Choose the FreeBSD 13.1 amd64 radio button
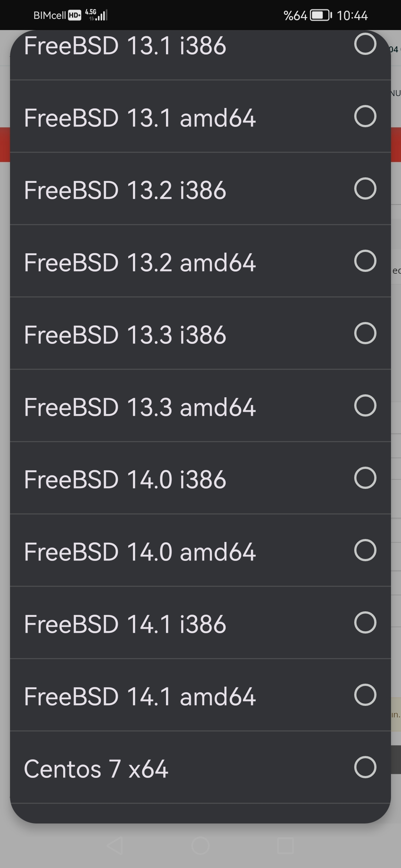This screenshot has width=401, height=868. click(365, 116)
